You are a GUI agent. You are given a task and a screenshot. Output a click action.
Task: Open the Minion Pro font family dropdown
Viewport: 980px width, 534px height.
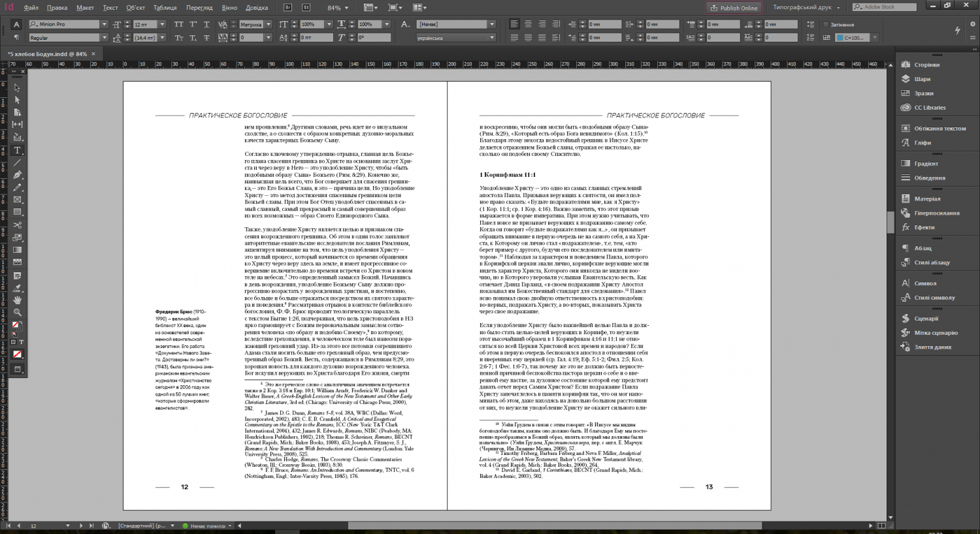pos(104,24)
